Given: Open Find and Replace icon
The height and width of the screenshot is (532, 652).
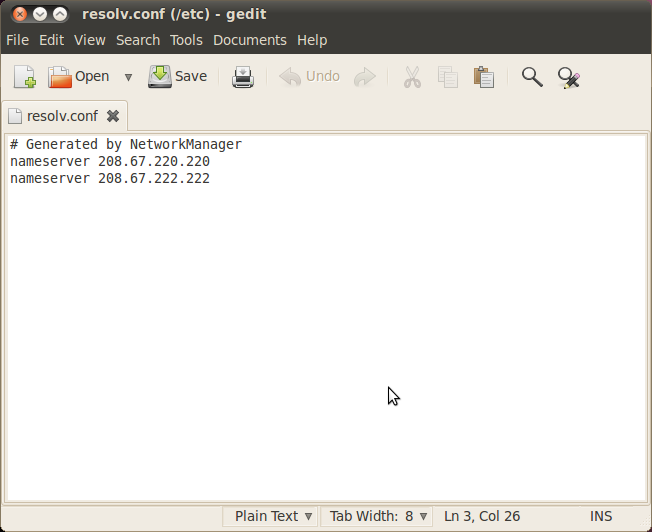Looking at the screenshot, I should 569,78.
